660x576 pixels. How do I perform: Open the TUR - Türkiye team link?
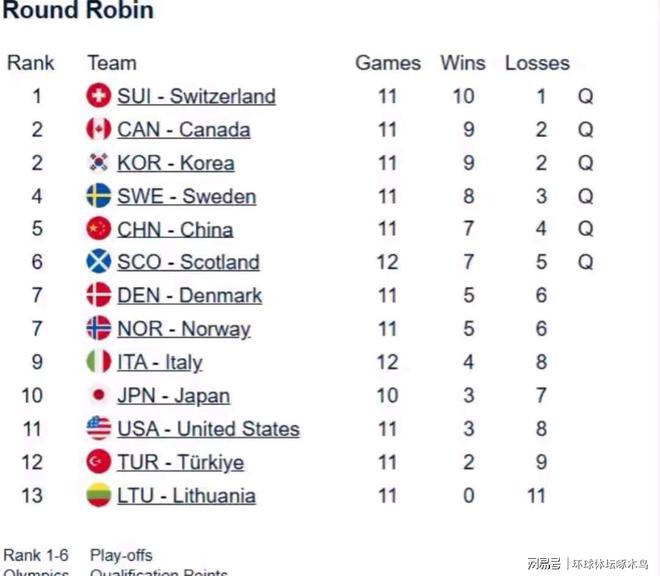(181, 462)
